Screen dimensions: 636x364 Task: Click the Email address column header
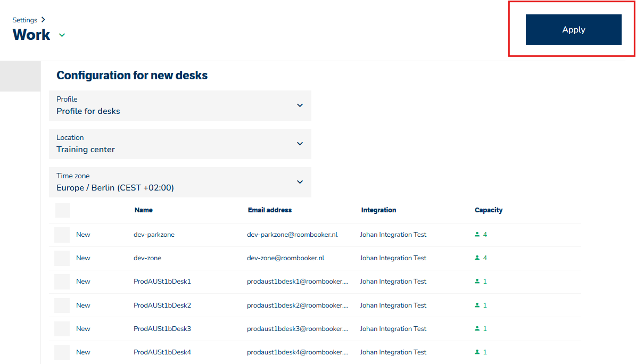(270, 210)
